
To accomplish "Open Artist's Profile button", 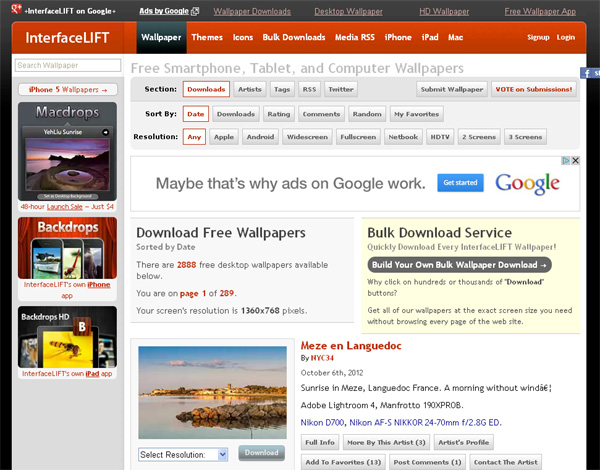I will (463, 442).
